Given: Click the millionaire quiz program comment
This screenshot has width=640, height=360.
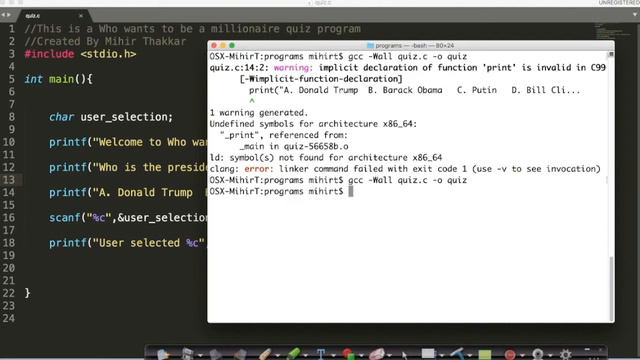Looking at the screenshot, I should point(192,29).
